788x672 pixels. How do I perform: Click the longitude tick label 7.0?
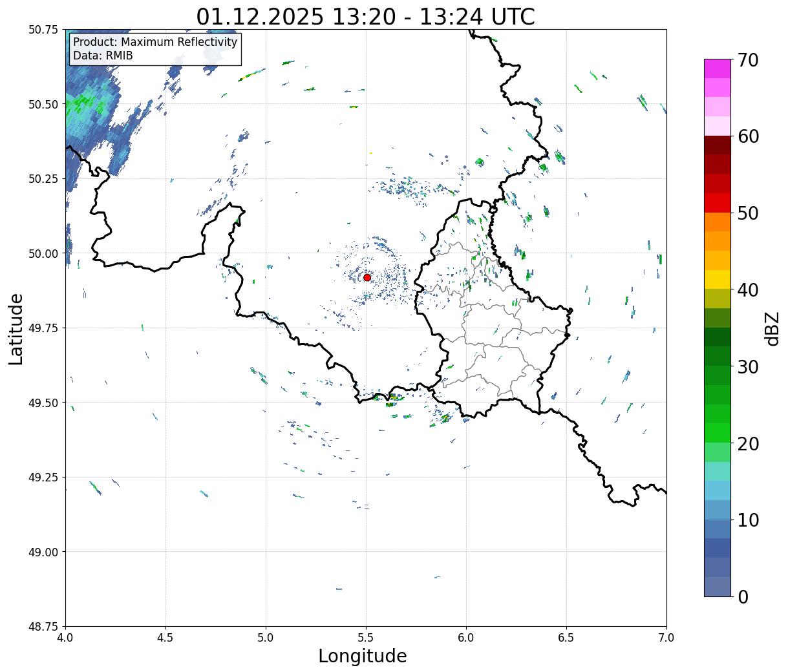coord(666,637)
